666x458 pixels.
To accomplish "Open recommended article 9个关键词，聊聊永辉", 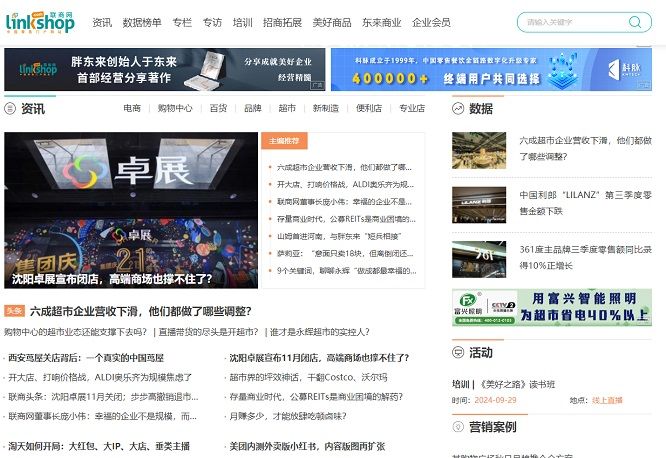I will click(x=347, y=271).
